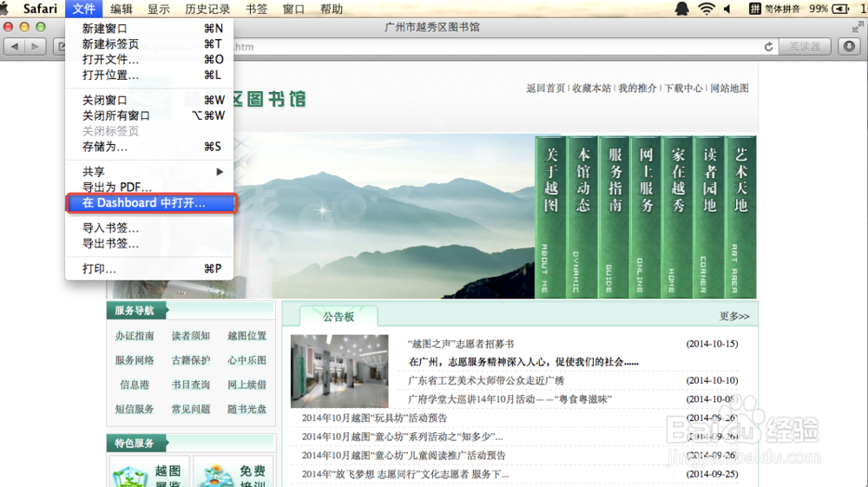Open the 书签 menu
Image resolution: width=868 pixels, height=487 pixels.
256,9
